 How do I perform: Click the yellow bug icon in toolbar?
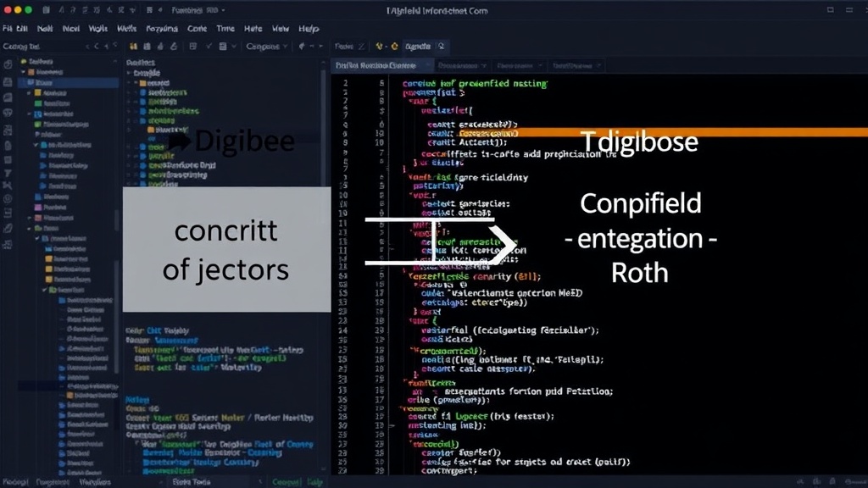[x=379, y=47]
